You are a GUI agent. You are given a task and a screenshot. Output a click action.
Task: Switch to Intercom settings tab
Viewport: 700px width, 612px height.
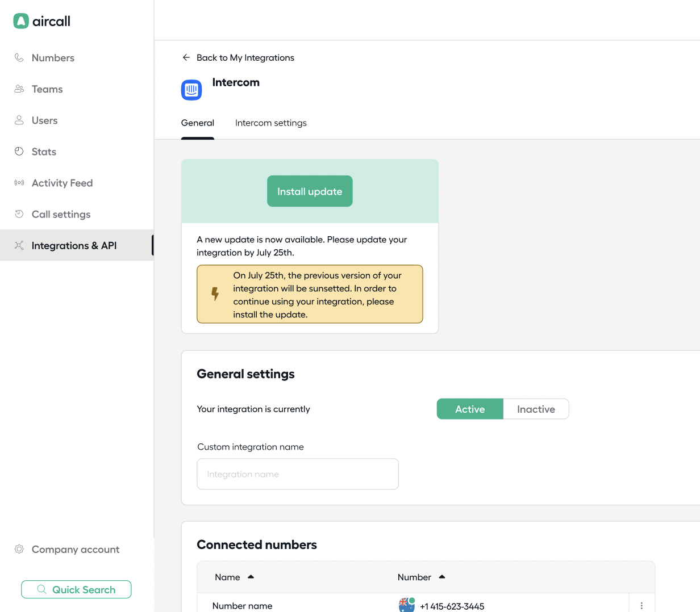click(271, 123)
